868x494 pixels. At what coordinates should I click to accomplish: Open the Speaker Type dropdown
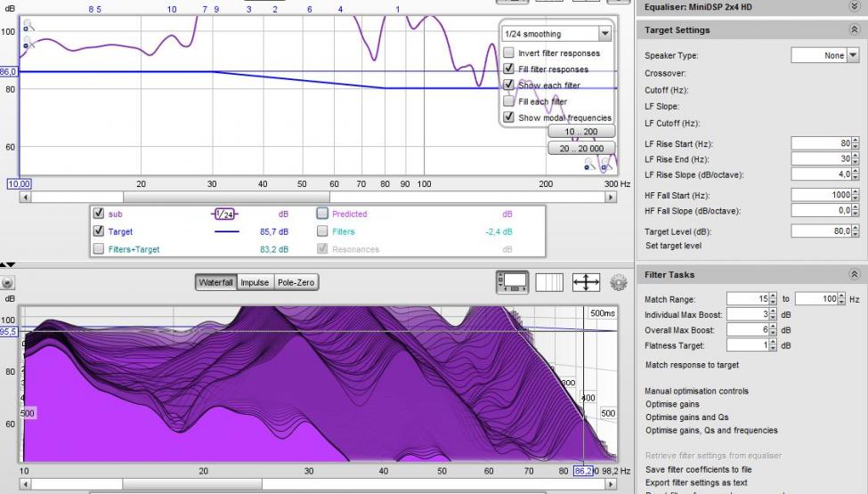point(853,55)
